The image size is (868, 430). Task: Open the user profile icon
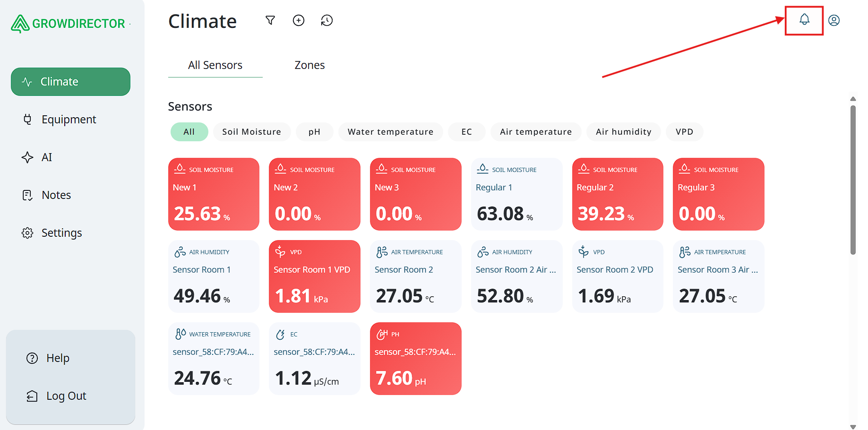[834, 20]
